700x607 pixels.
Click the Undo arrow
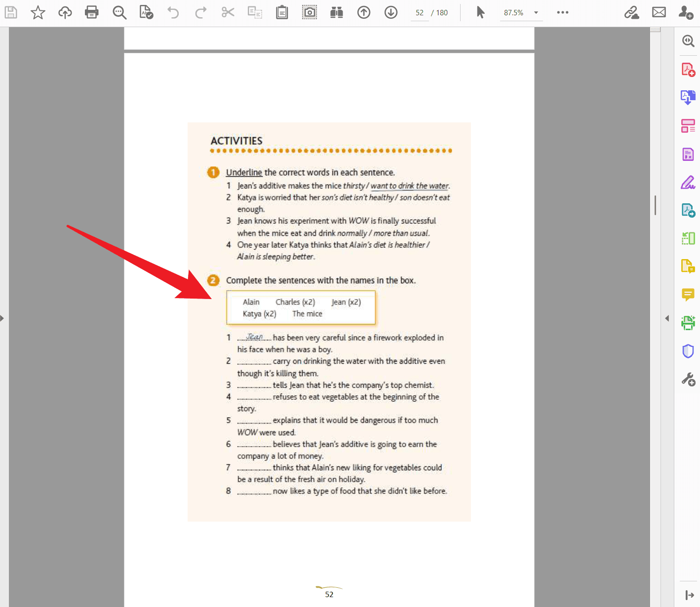click(173, 12)
